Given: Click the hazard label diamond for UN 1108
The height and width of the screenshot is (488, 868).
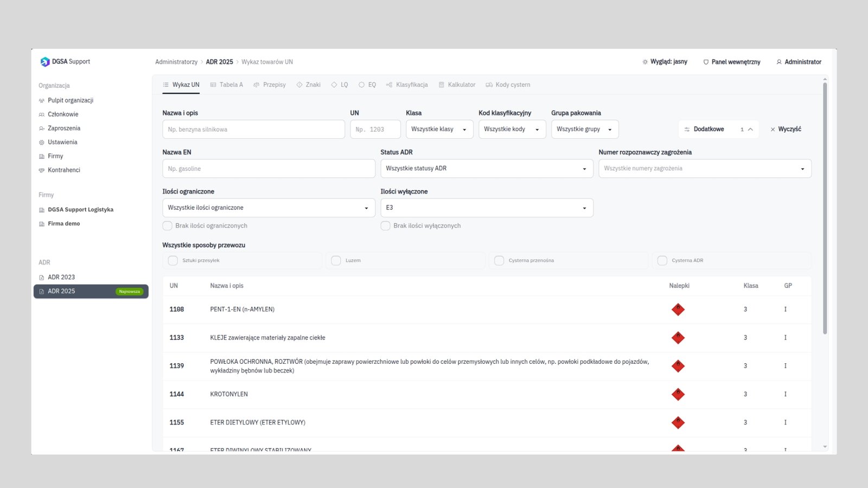Looking at the screenshot, I should 678,310.
